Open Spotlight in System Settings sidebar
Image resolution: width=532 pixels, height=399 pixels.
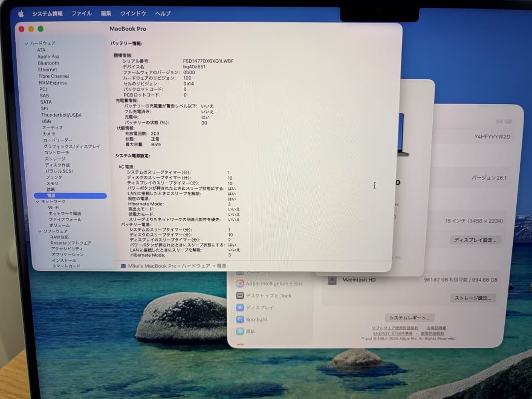[x=252, y=319]
